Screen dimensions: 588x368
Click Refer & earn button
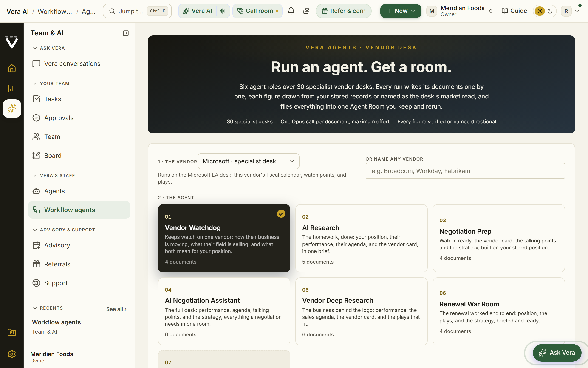click(x=344, y=11)
